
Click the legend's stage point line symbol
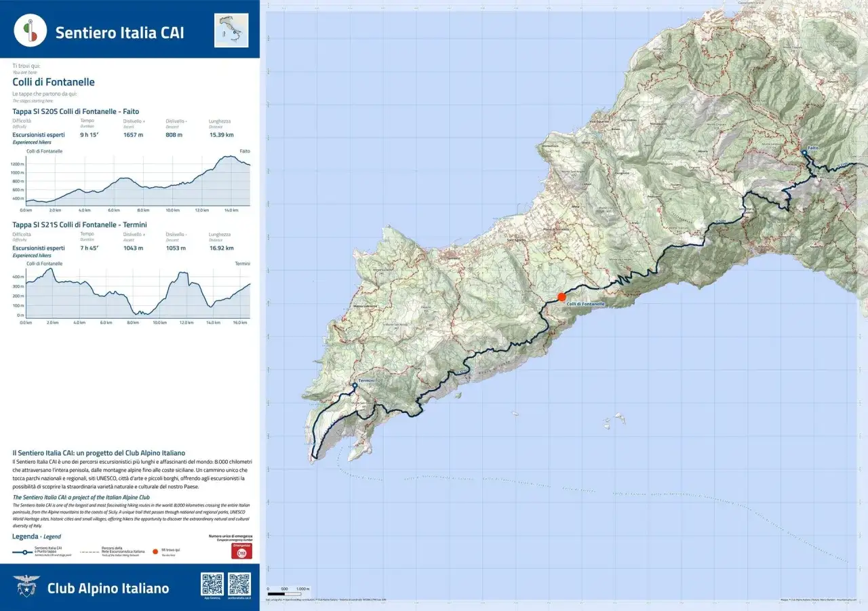point(22,551)
